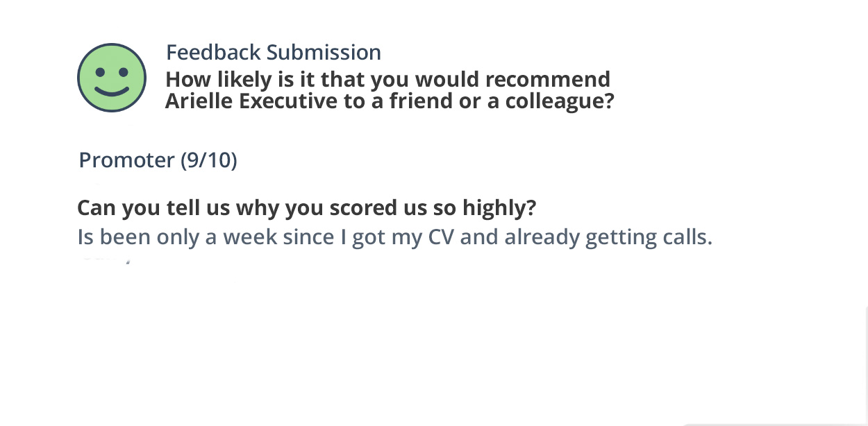
Task: Click the customer's answer about getting calls
Action: pyautogui.click(x=394, y=237)
